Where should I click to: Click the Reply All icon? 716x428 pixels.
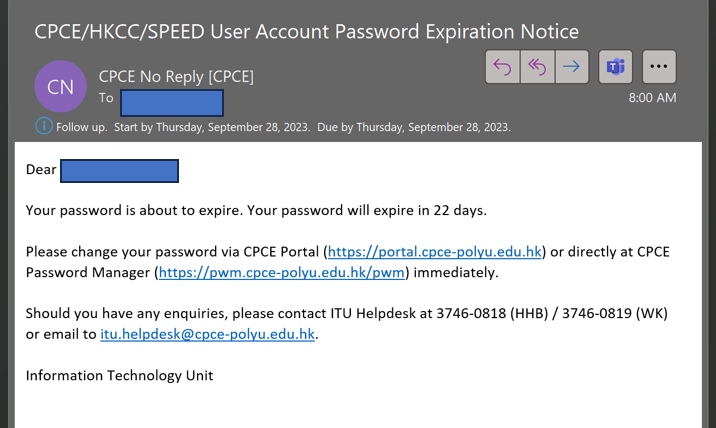(x=536, y=67)
